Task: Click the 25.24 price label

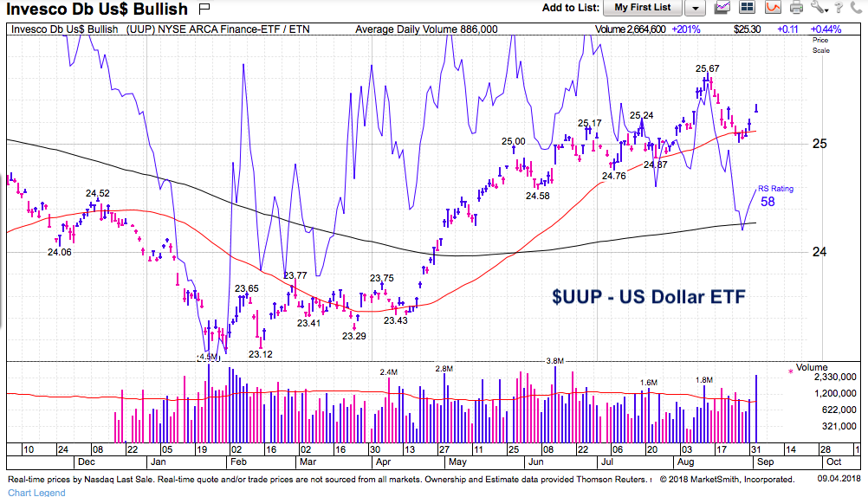Action: (x=642, y=115)
